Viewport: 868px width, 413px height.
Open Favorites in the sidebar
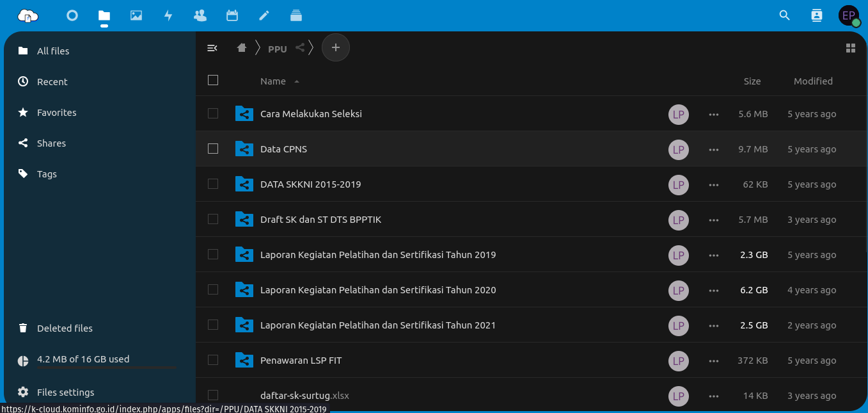pyautogui.click(x=56, y=113)
